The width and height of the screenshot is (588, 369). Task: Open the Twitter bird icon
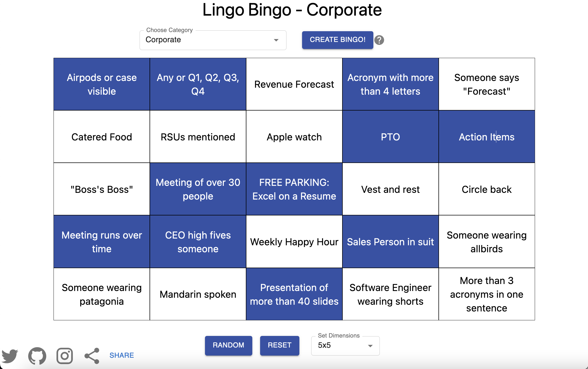(10, 356)
